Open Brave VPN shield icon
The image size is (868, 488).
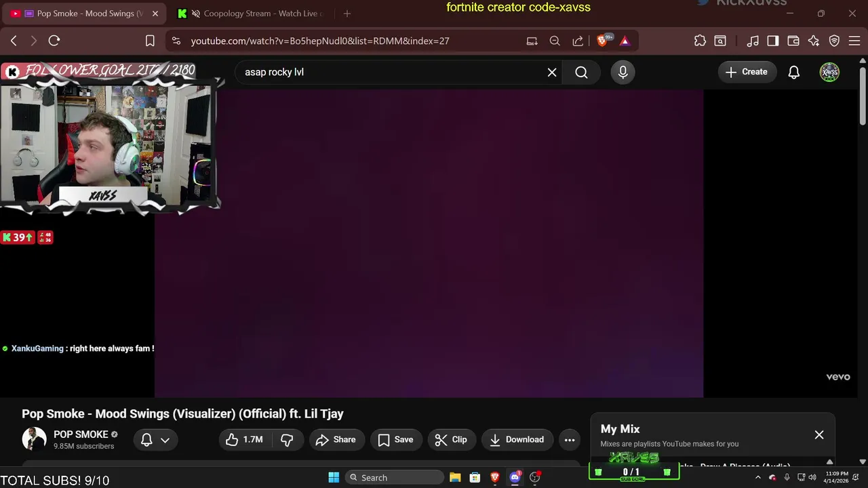pos(835,41)
